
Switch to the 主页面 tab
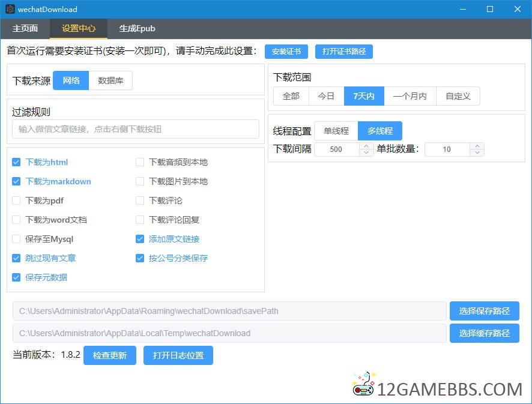point(25,28)
